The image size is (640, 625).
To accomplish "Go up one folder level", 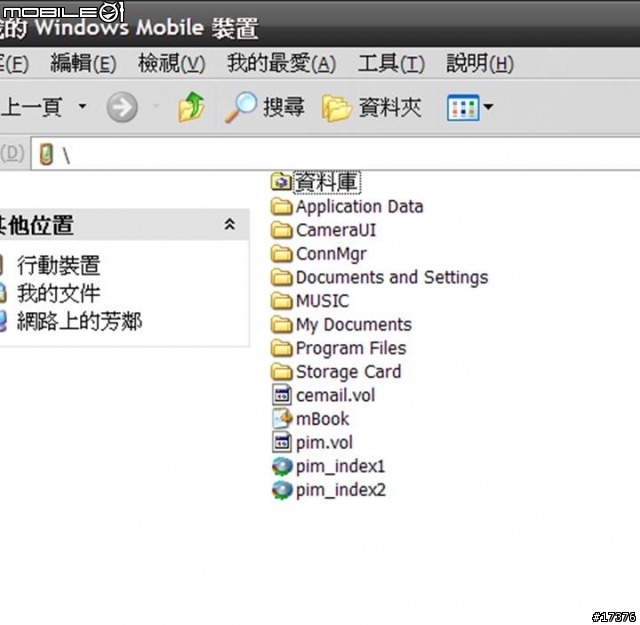I will (x=192, y=107).
